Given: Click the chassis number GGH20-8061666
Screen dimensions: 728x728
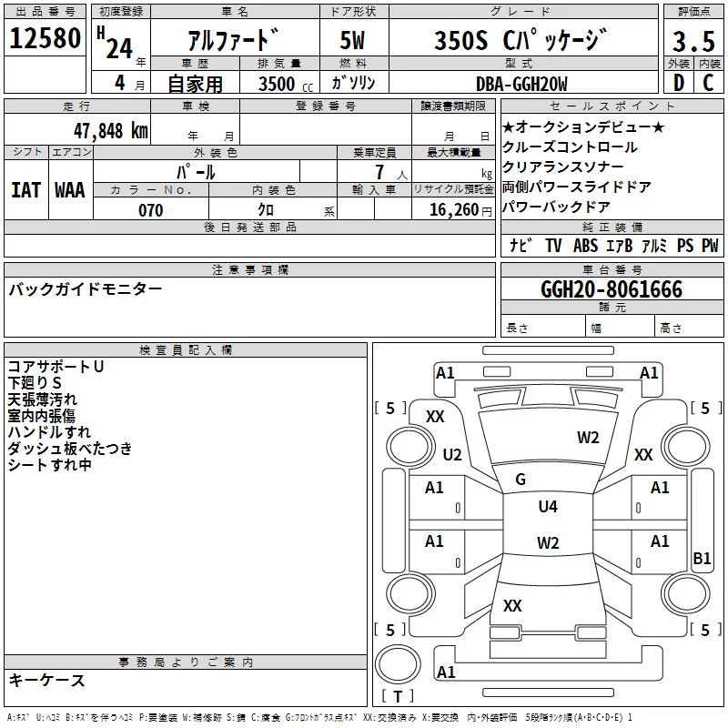Looking at the screenshot, I should (x=611, y=289).
